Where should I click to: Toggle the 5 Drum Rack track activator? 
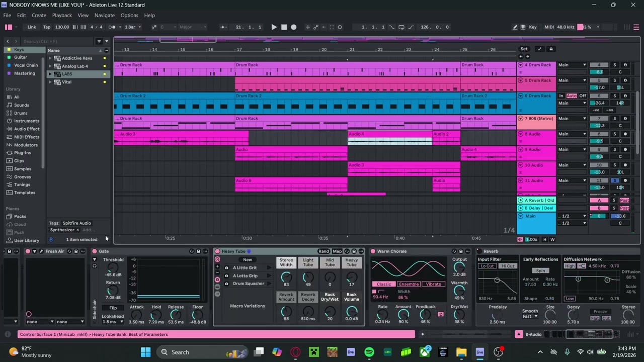pos(599,80)
